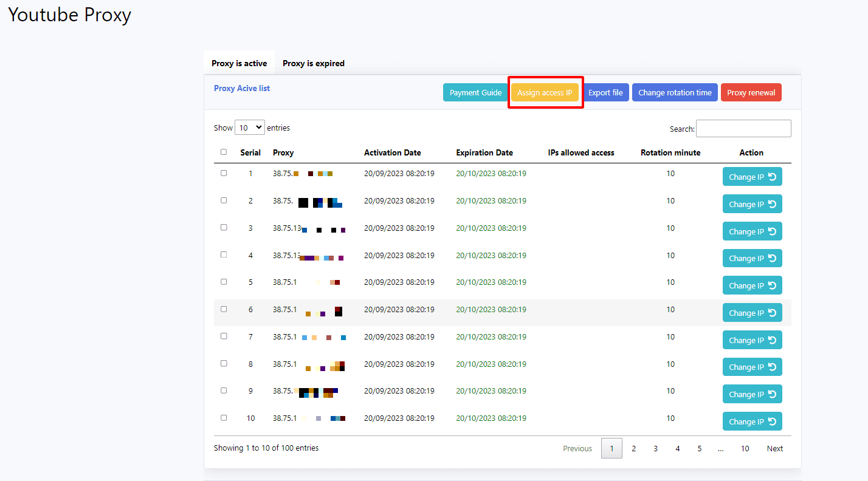Focus the Search input field
Image resolution: width=868 pixels, height=481 pixels.
click(743, 128)
